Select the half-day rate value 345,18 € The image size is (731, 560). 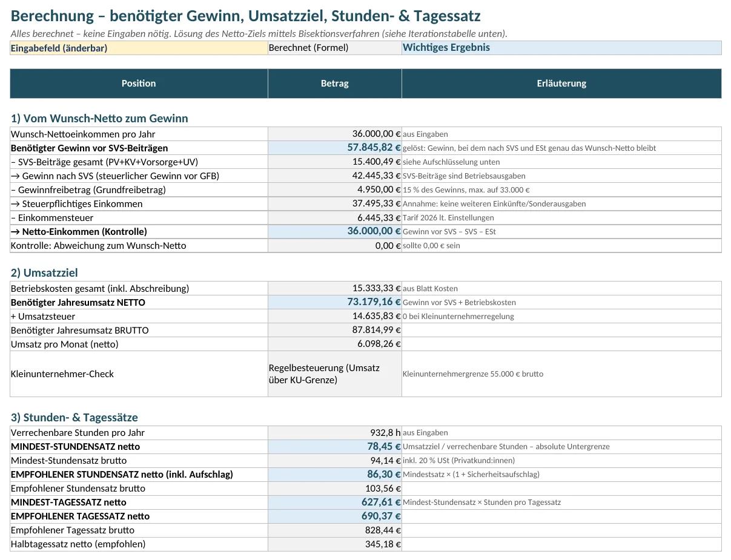coord(335,544)
